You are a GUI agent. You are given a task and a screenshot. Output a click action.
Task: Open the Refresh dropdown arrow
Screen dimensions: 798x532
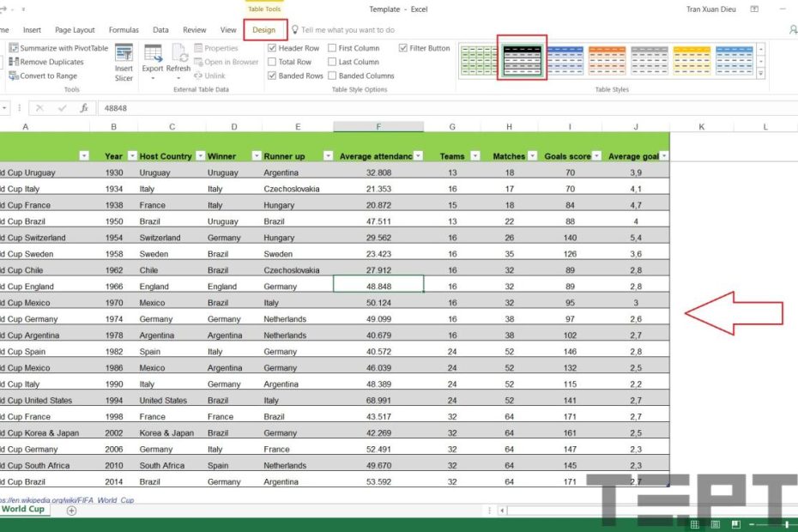[x=178, y=78]
